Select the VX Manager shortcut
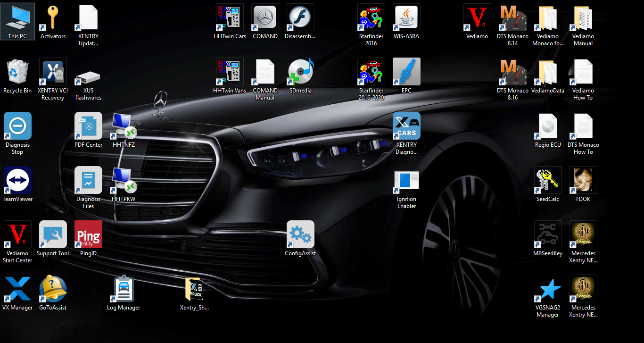Image resolution: width=644 pixels, height=343 pixels. [17, 289]
